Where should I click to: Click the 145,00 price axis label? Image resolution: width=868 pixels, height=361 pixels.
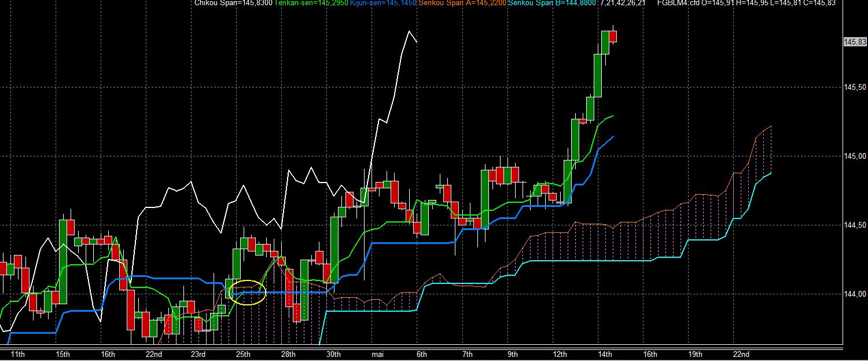pyautogui.click(x=855, y=156)
